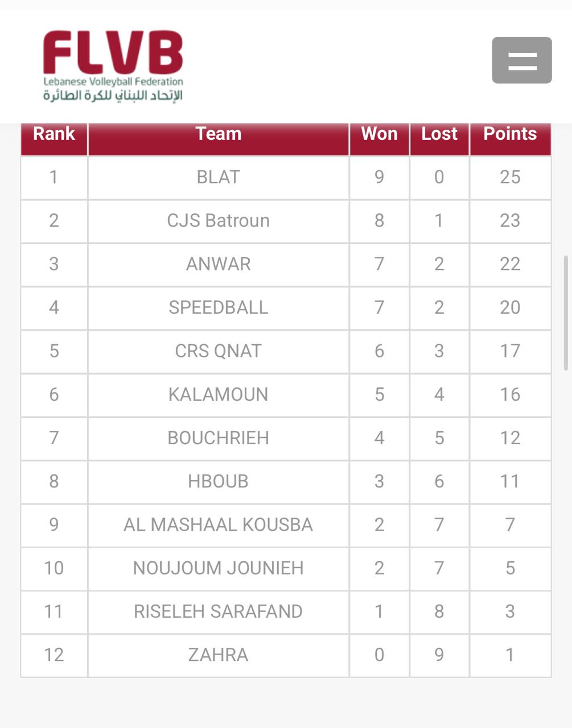Click the ANWAR team cell
This screenshot has height=728, width=572.
219,264
